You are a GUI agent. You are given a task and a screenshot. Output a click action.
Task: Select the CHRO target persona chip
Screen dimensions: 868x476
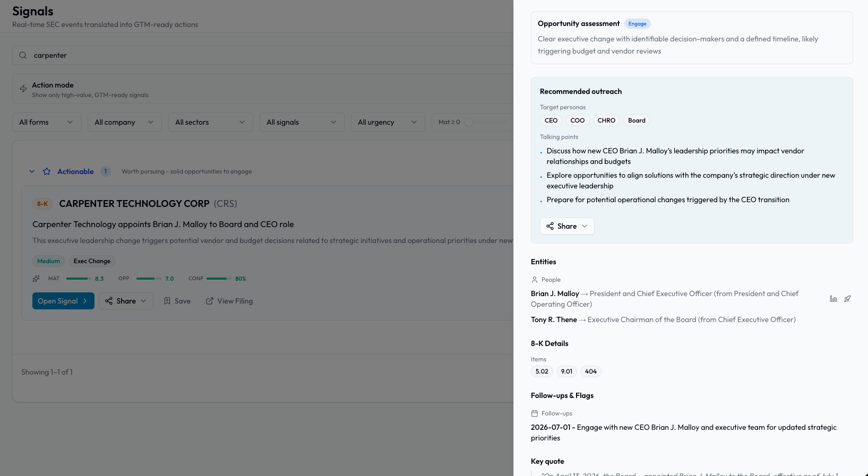pos(606,120)
